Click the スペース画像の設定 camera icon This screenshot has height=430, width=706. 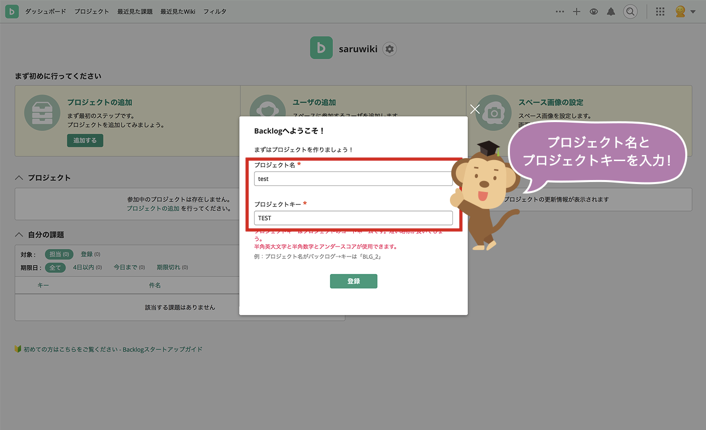coord(493,113)
